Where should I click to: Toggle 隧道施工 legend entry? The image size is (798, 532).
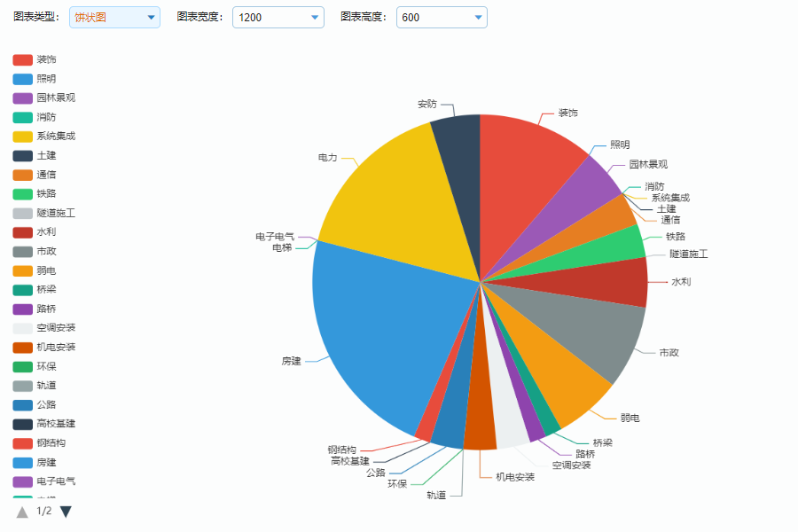pyautogui.click(x=44, y=213)
